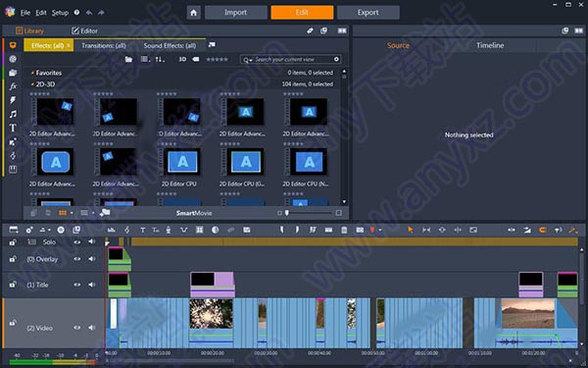Open the Edit menu in menu bar
Screen dimensions: 588x368
click(41, 13)
